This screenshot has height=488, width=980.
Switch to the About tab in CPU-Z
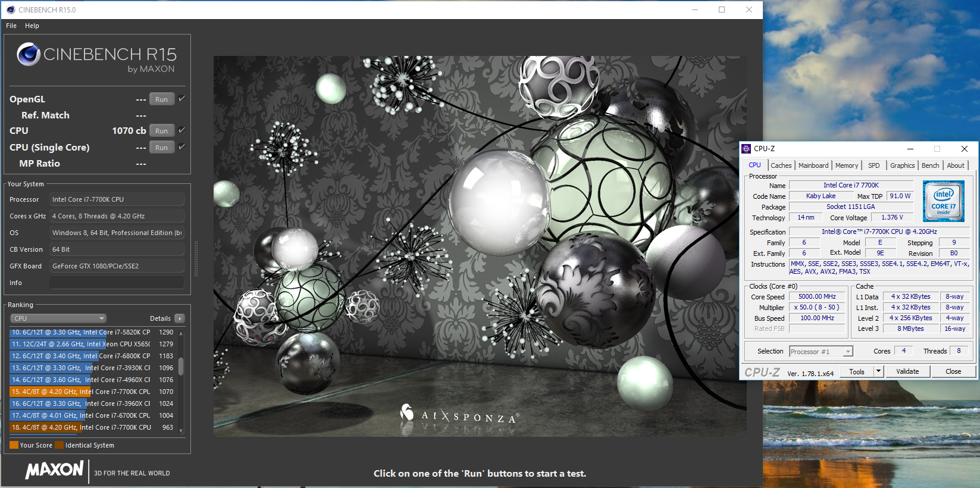pos(956,165)
